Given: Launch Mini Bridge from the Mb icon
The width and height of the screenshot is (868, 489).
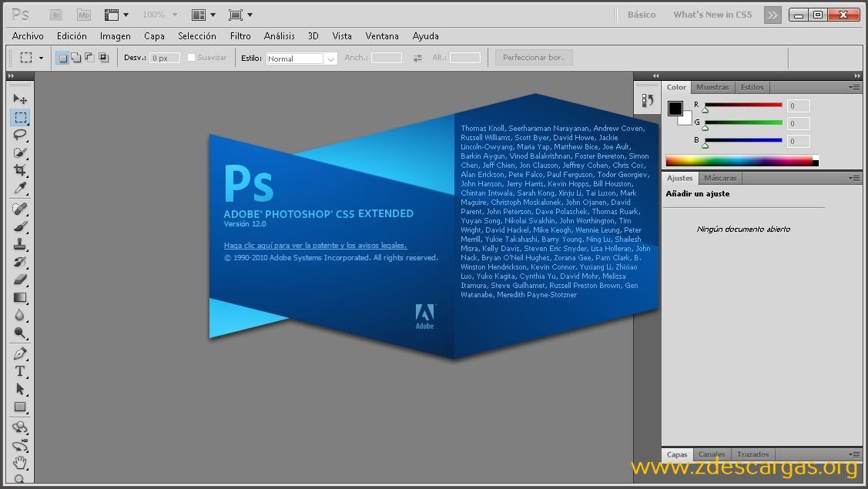Looking at the screenshot, I should coord(84,15).
